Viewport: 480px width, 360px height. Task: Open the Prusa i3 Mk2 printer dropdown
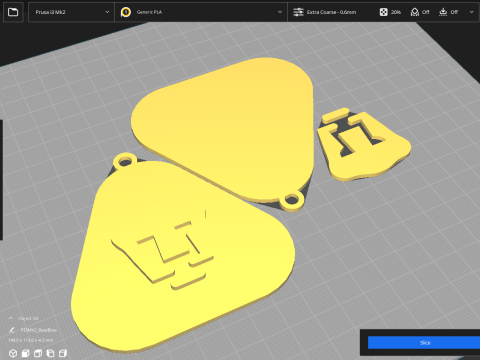point(71,12)
